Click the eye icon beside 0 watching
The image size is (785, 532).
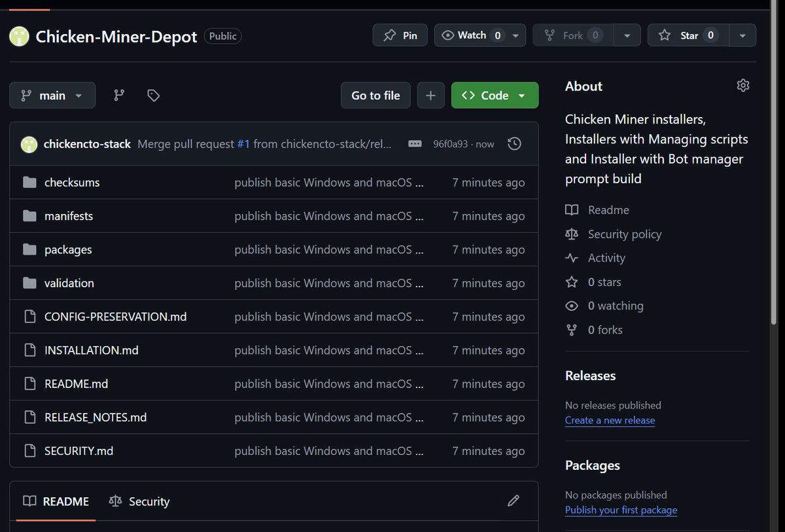pos(572,306)
